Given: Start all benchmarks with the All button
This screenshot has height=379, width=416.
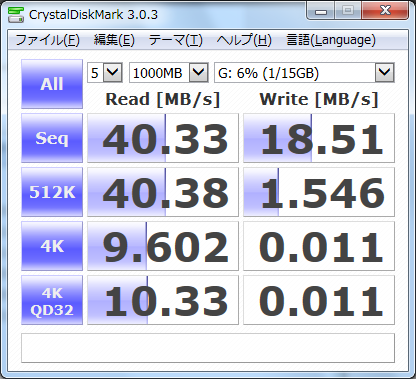Looking at the screenshot, I should pos(52,84).
